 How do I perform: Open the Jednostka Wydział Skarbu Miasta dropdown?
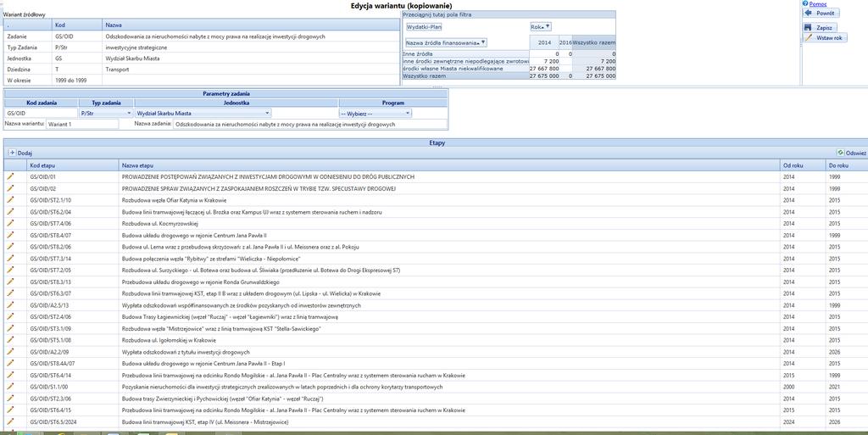pos(267,113)
